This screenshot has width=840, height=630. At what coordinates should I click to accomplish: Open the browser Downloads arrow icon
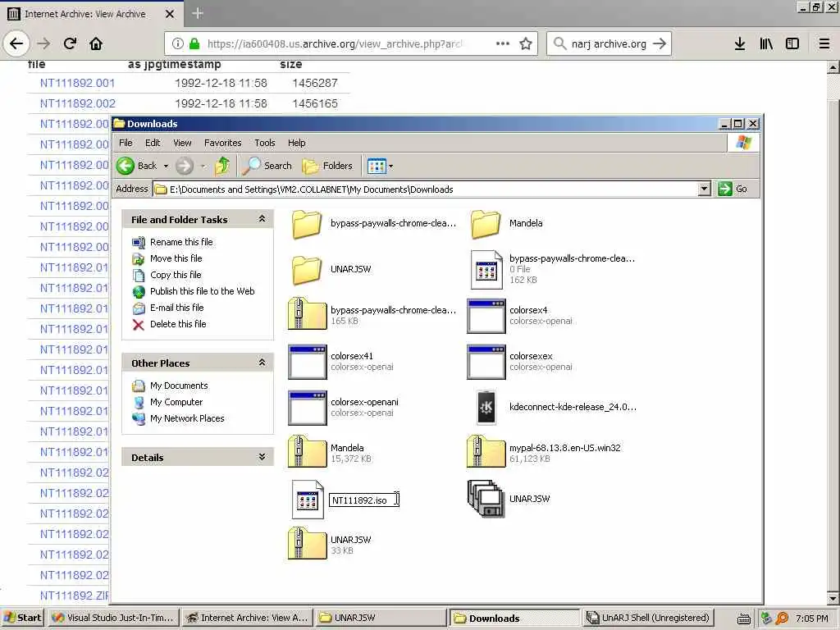[740, 43]
